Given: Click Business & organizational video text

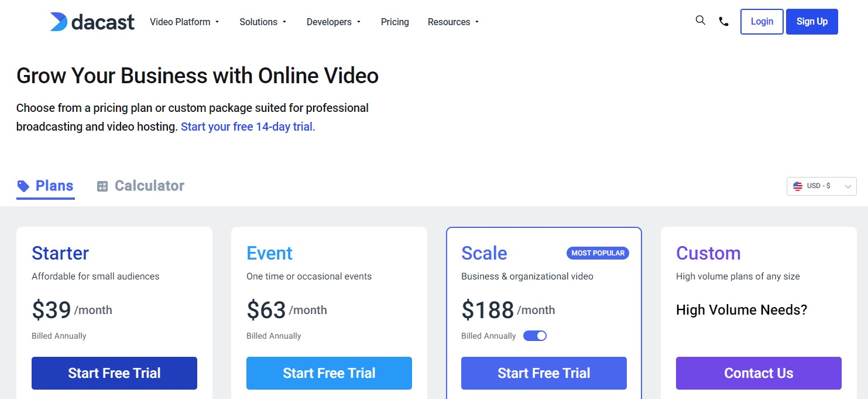Looking at the screenshot, I should tap(527, 276).
